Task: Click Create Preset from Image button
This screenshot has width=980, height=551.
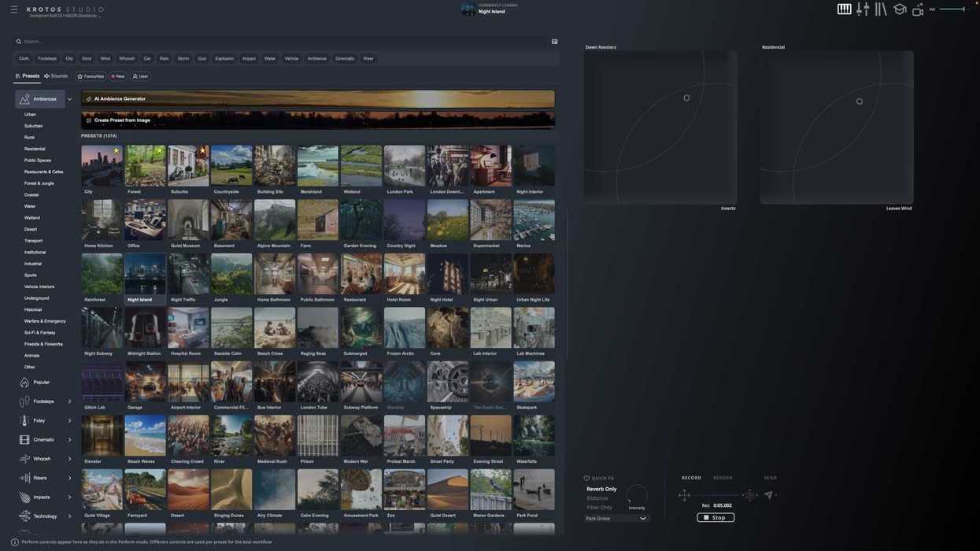Action: [x=318, y=120]
